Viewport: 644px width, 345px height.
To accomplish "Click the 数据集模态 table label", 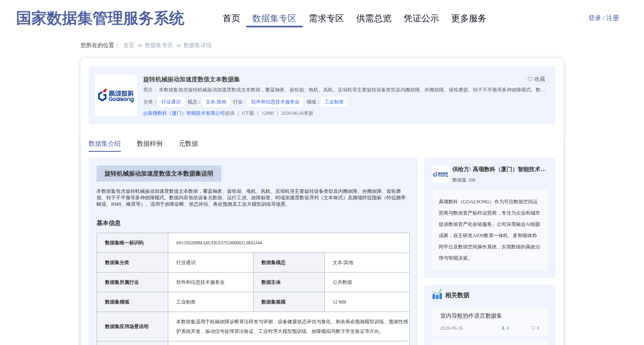I will pos(273,262).
